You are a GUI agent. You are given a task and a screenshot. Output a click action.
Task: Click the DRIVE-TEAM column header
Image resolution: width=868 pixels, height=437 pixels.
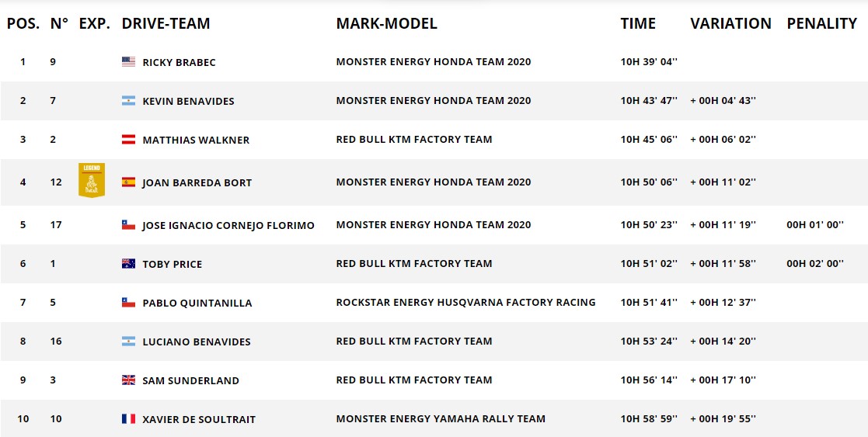click(x=166, y=23)
